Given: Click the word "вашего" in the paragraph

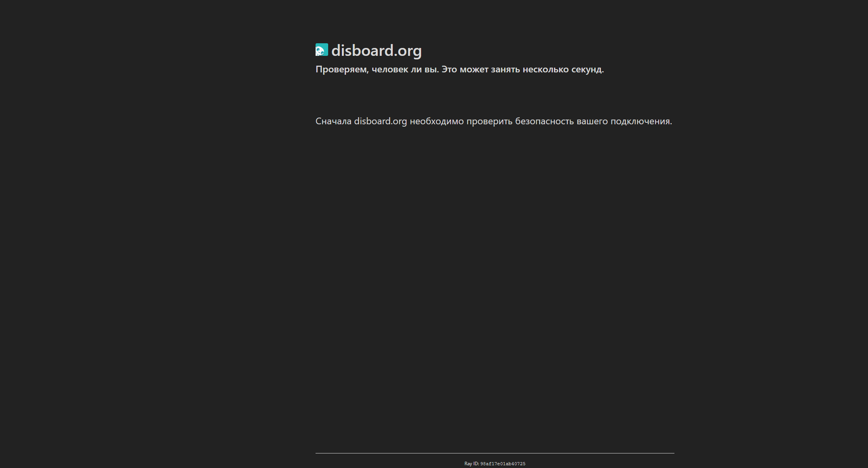Looking at the screenshot, I should point(592,121).
